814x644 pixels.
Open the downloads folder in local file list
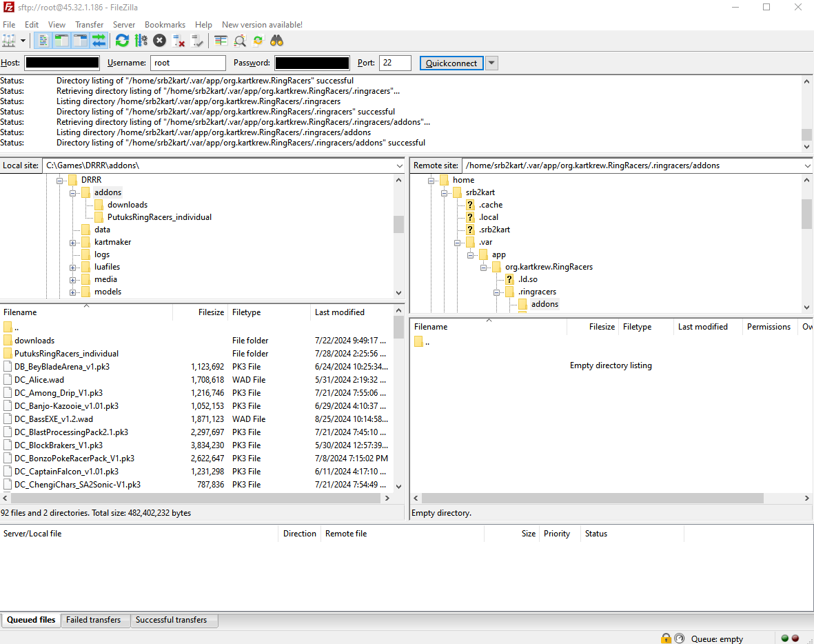point(34,341)
